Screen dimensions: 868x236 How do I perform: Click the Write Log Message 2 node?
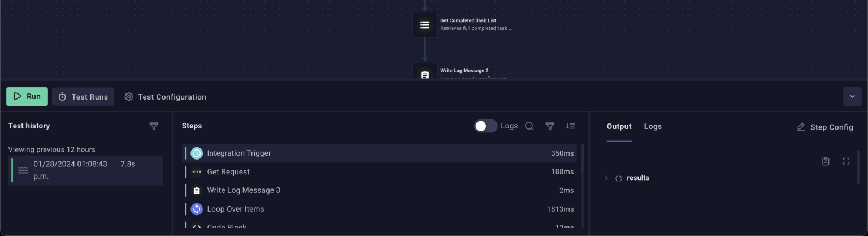(x=424, y=72)
